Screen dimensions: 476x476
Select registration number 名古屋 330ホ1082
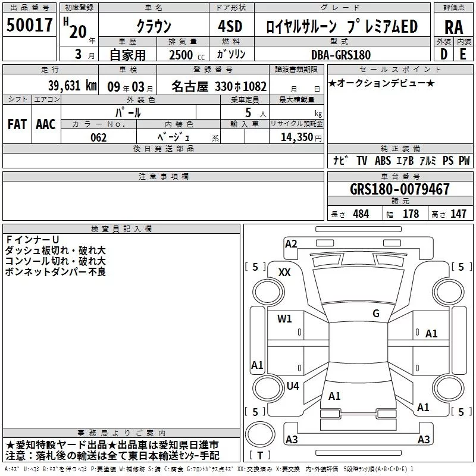tap(219, 86)
